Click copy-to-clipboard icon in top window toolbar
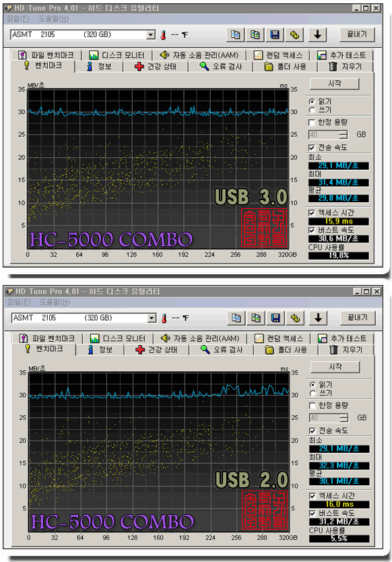 pos(236,35)
